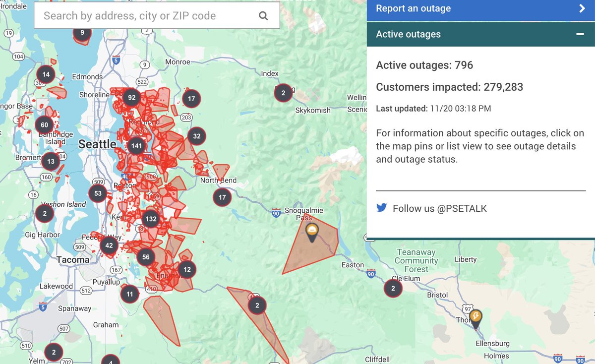
Task: Open the 53 outage cluster marker
Action: (98, 194)
